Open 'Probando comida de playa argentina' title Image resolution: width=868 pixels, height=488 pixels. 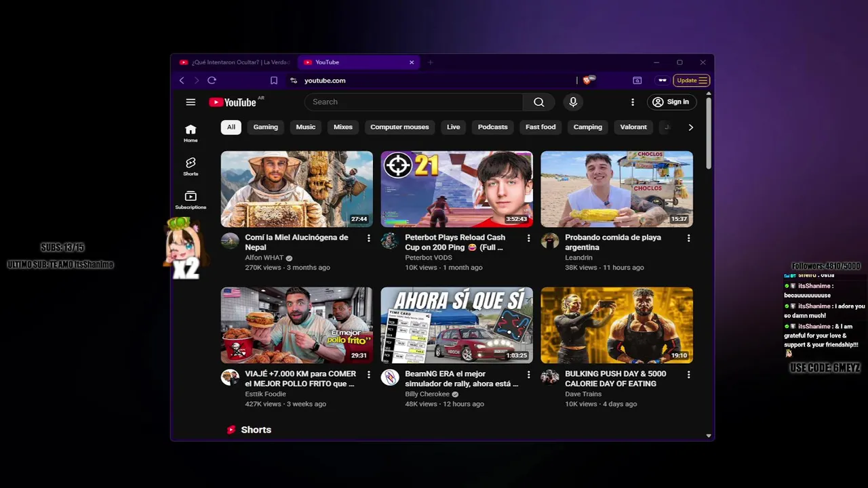tap(613, 243)
